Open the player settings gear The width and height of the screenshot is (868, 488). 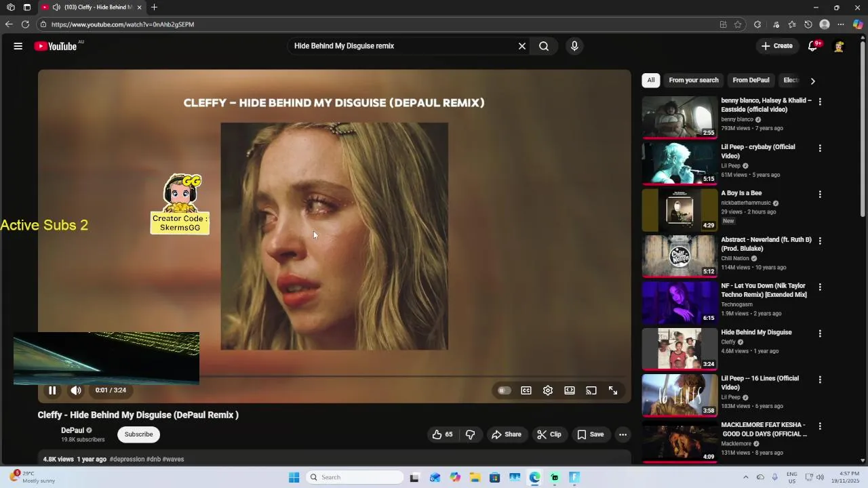[548, 390]
